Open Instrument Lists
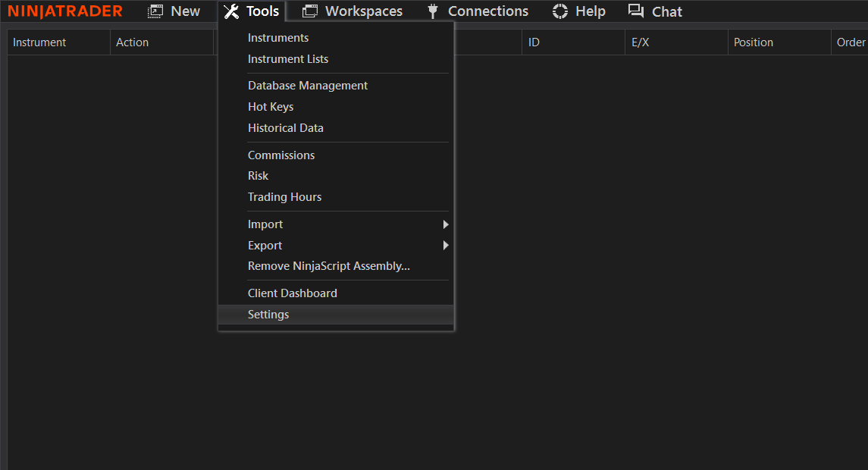The width and height of the screenshot is (868, 470). point(288,59)
